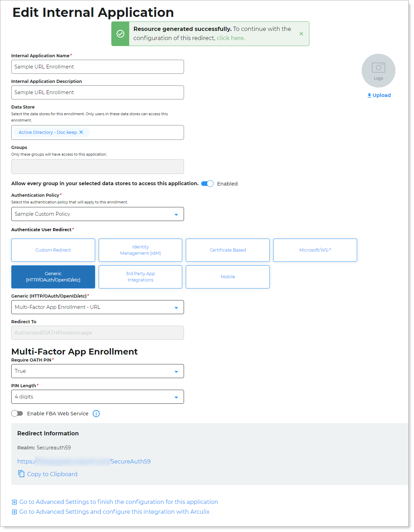Click the Upload icon below the logo
The width and height of the screenshot is (414, 532).
point(369,95)
